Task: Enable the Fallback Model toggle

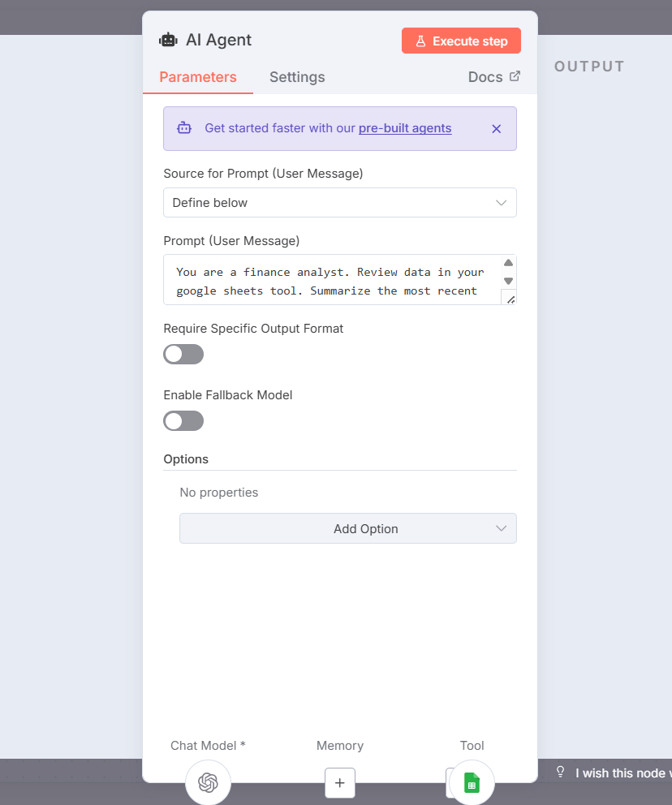Action: (x=183, y=420)
